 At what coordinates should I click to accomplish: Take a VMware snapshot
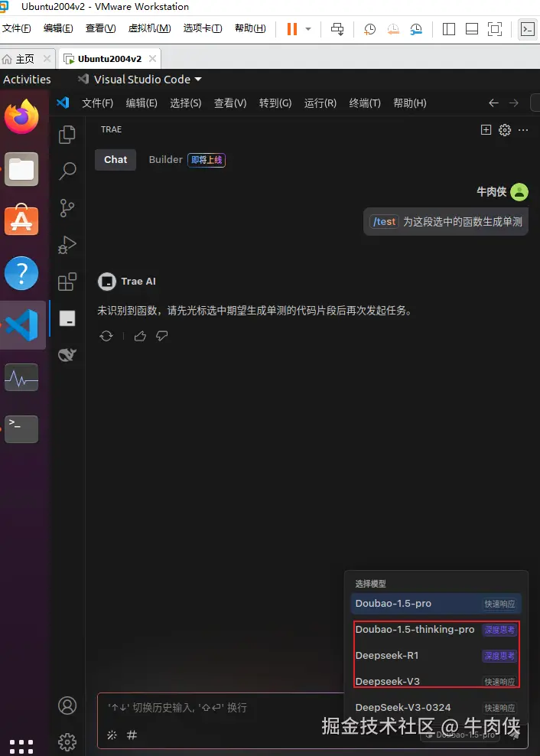tap(369, 29)
